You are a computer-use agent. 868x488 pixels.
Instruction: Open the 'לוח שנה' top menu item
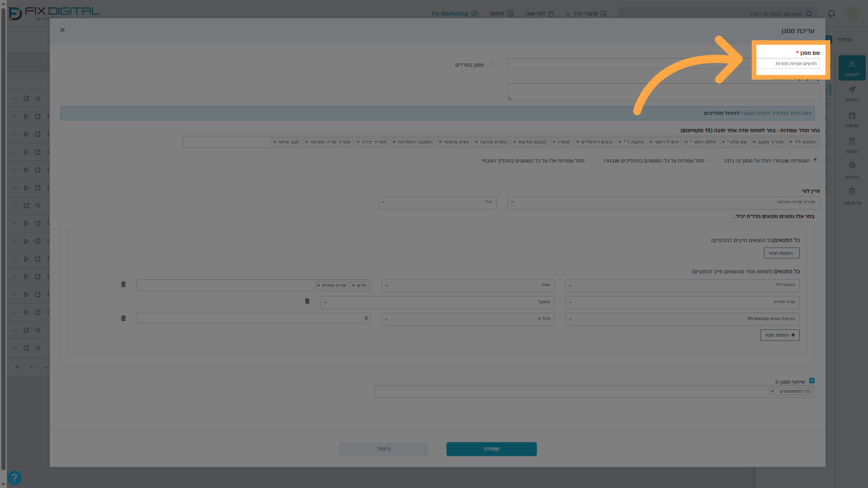click(539, 14)
